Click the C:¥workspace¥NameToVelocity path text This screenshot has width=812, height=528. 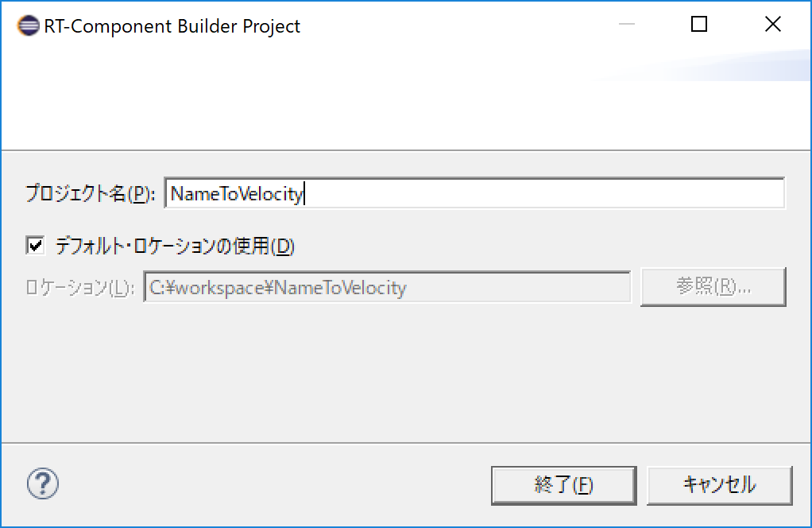click(x=277, y=288)
